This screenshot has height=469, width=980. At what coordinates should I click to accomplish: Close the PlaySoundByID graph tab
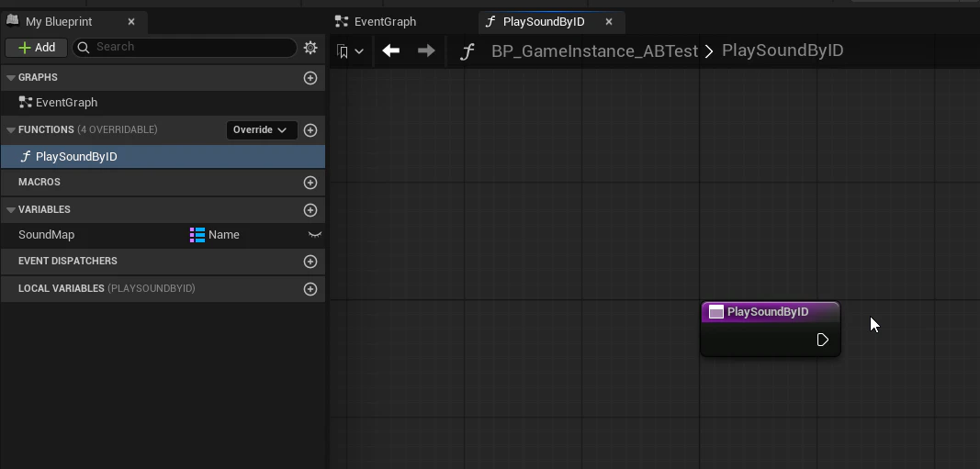click(x=609, y=22)
